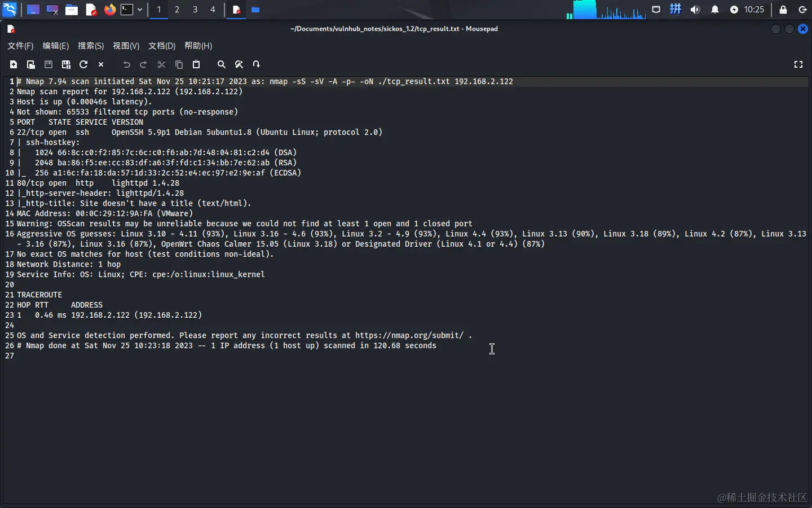Click the Go To line icon
Screen dimensions: 812x508
coord(257,64)
